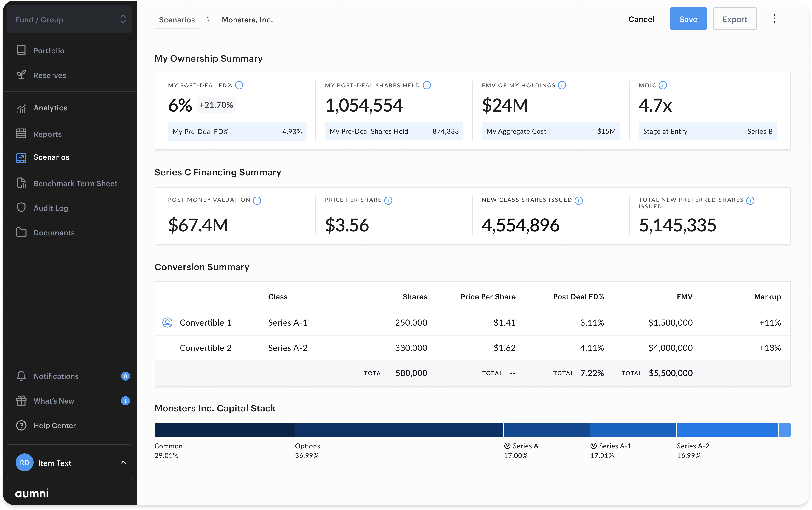Click the FMV column header
This screenshot has width=812, height=510.
point(684,297)
